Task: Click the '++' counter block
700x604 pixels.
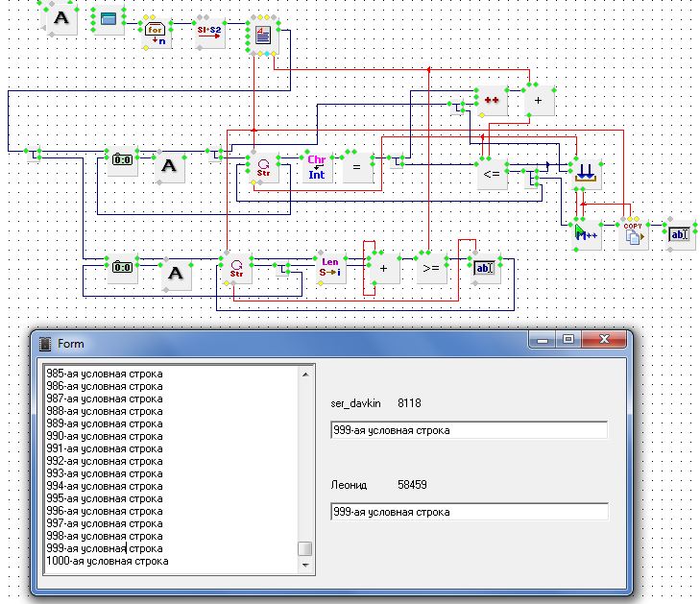Action: click(x=492, y=101)
